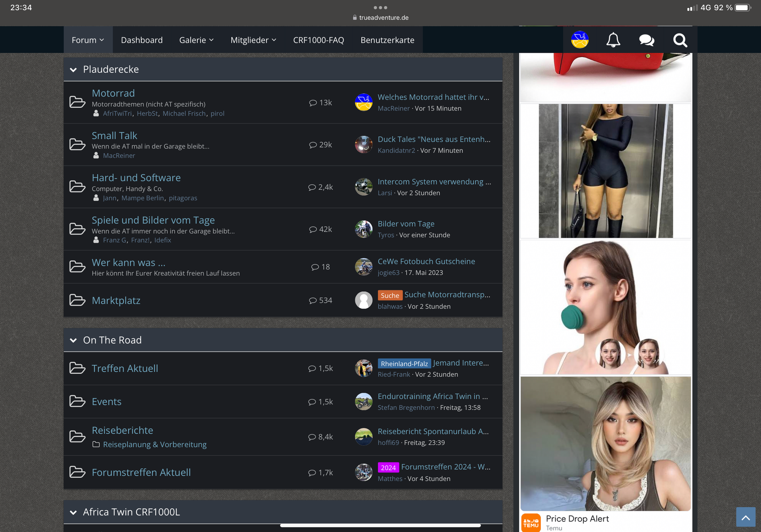Open the CRF1000-FAQ menu item

point(318,40)
